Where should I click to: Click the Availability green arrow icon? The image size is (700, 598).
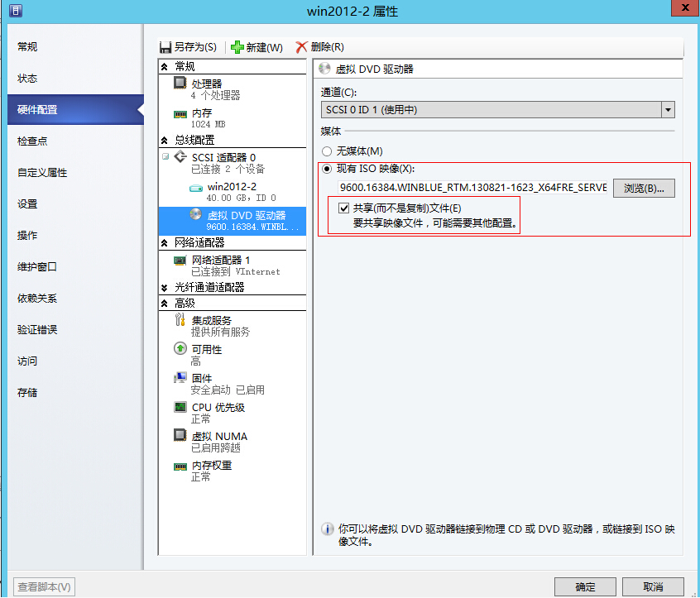coord(180,348)
